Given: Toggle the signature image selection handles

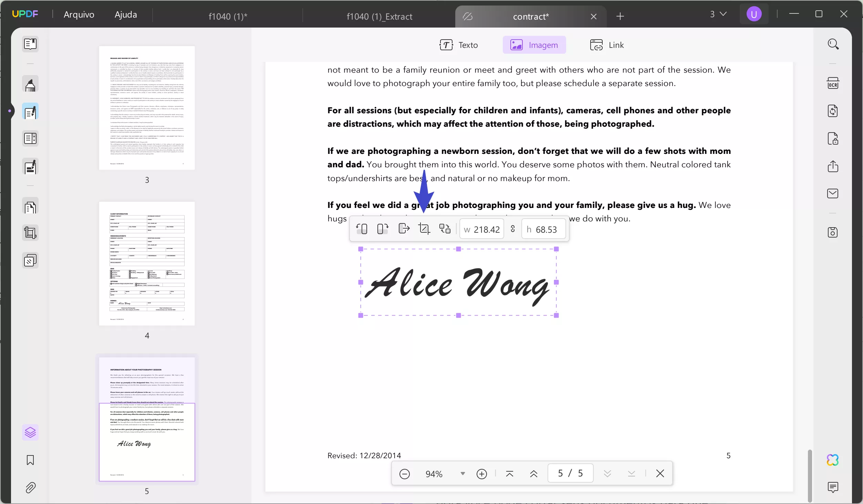Looking at the screenshot, I should [x=458, y=282].
